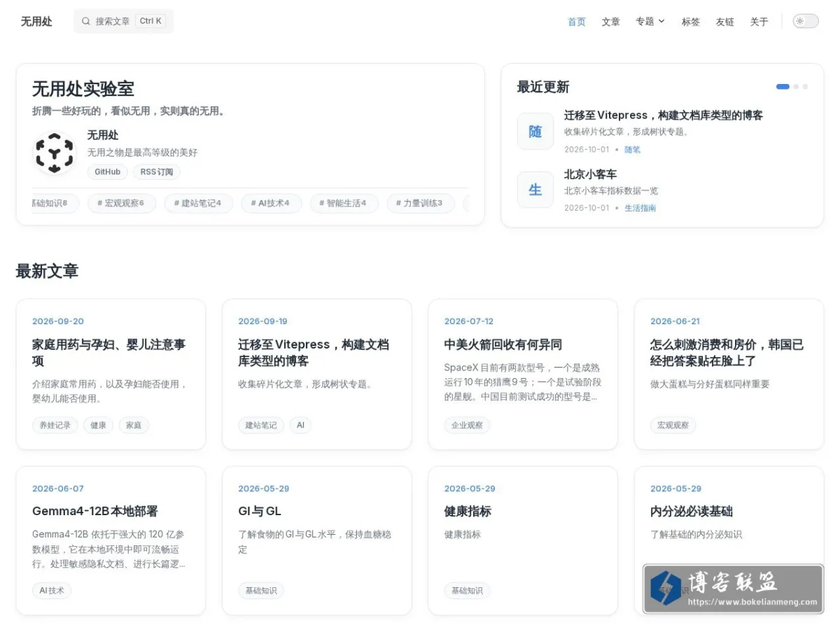Select the second carousel page dot
The image size is (840, 630).
[x=796, y=87]
